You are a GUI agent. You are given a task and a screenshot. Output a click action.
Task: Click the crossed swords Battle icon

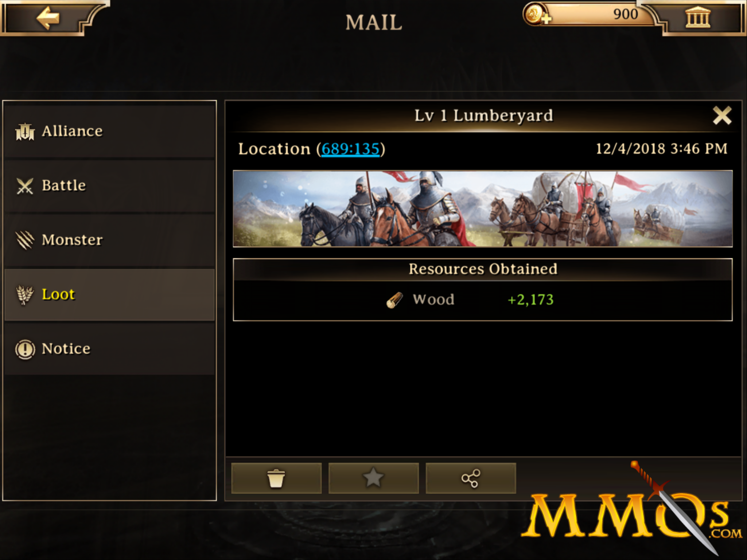pyautogui.click(x=25, y=186)
